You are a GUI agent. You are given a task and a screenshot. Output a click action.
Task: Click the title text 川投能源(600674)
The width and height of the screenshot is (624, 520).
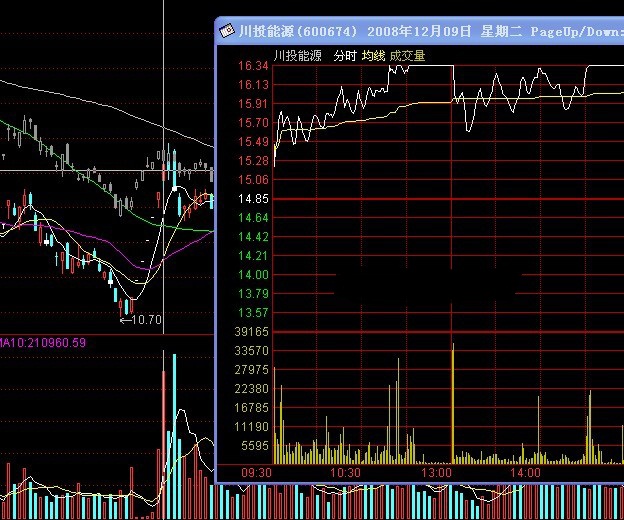click(298, 31)
